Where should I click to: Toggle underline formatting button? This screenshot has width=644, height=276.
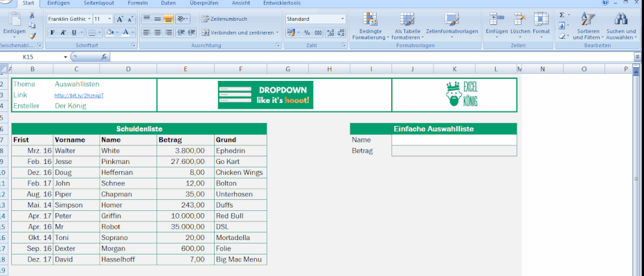click(x=74, y=33)
